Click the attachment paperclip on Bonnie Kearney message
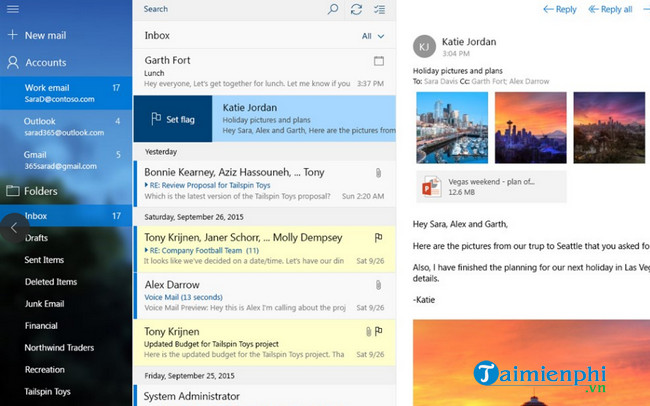The height and width of the screenshot is (406, 650). click(x=378, y=173)
